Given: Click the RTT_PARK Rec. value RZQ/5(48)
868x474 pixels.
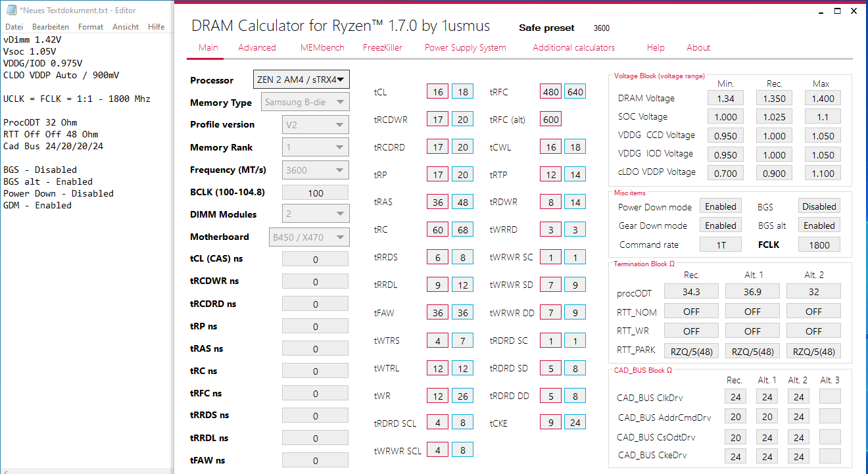Looking at the screenshot, I should point(692,351).
